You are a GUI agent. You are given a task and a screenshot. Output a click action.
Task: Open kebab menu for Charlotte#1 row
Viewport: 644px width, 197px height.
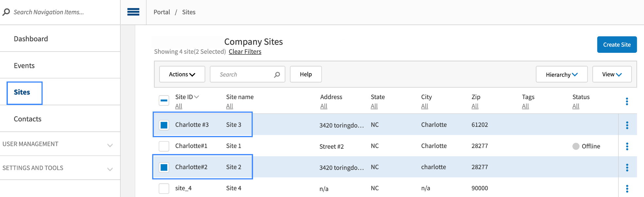click(627, 146)
